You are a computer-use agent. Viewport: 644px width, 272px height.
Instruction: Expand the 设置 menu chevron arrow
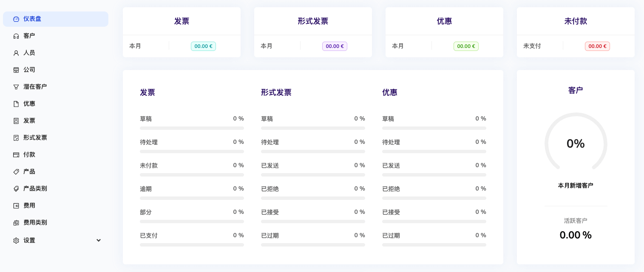pos(99,240)
